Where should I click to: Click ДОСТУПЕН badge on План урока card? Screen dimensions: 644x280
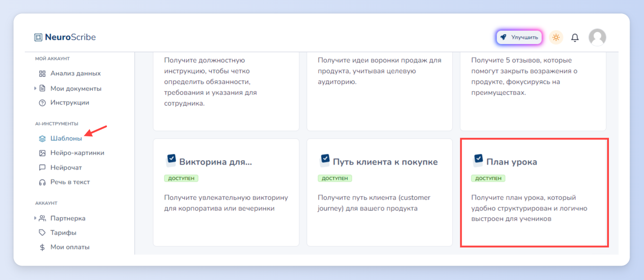pyautogui.click(x=488, y=179)
